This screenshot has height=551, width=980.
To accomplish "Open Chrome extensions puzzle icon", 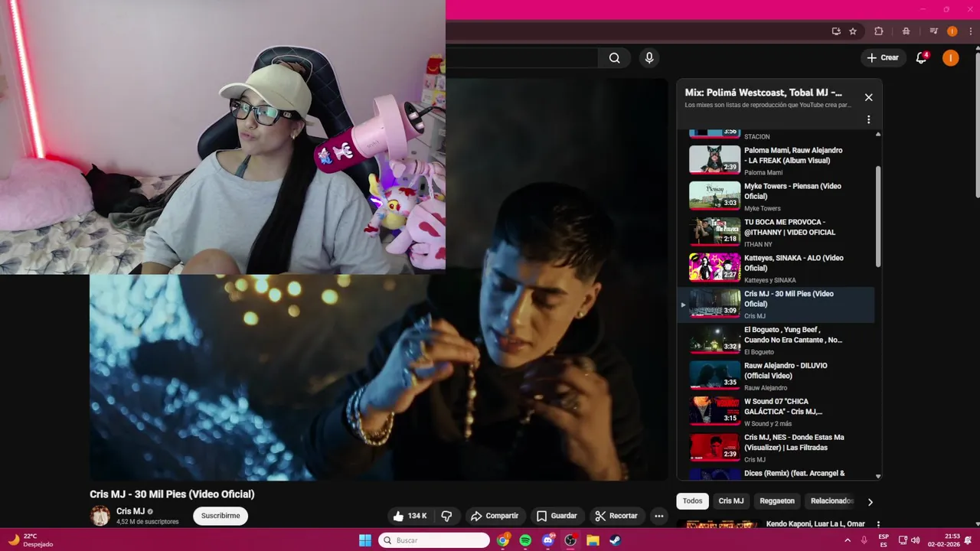I will (878, 31).
